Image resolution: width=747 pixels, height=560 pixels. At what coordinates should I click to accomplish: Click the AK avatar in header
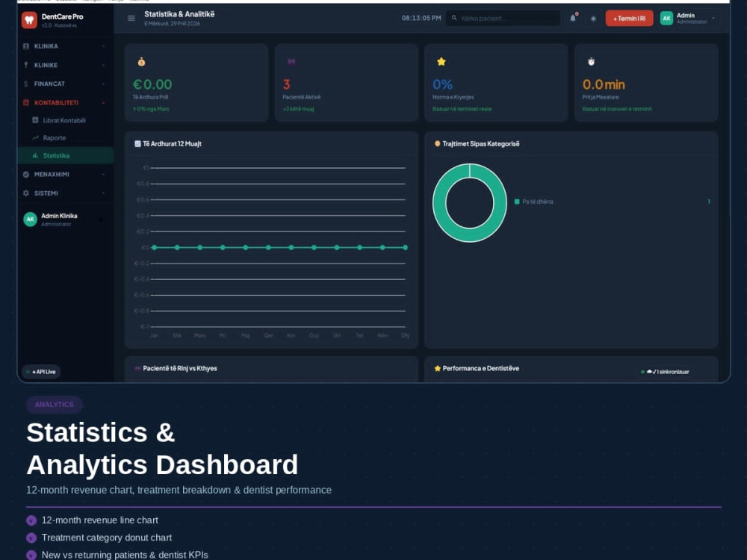point(666,19)
